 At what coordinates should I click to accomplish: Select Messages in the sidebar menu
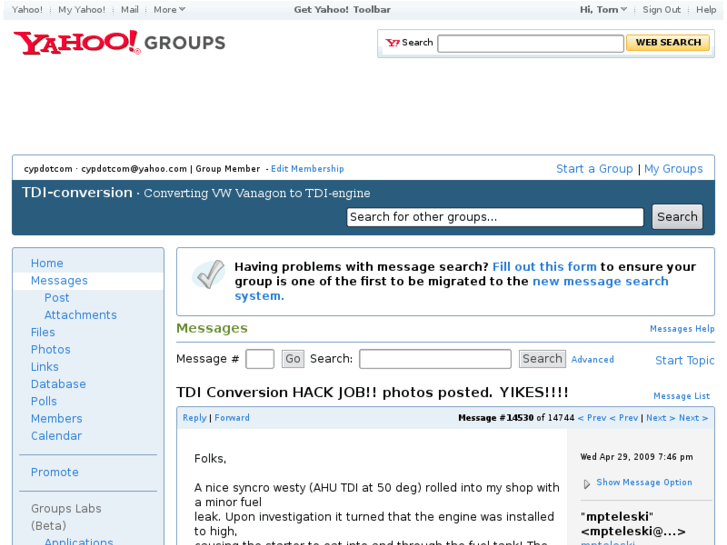[x=59, y=281]
